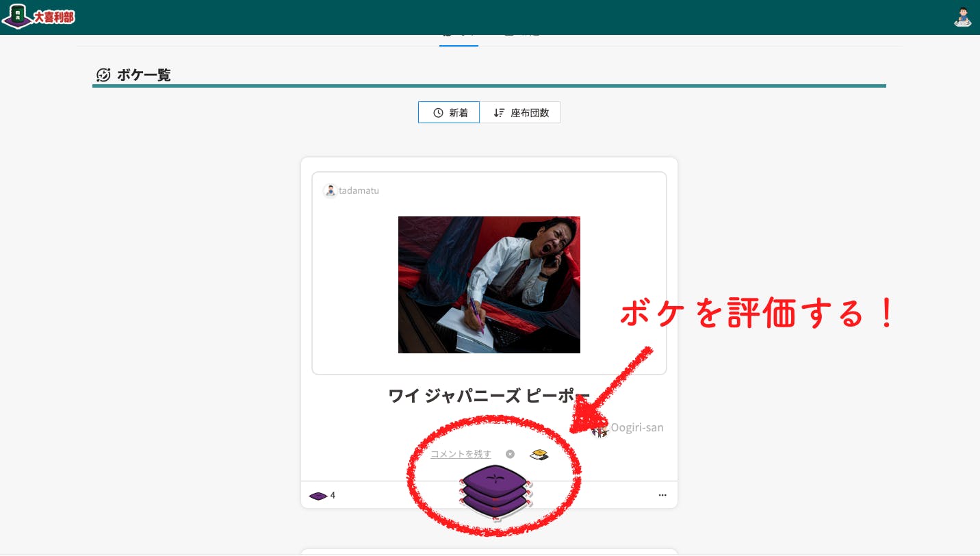980x556 pixels.
Task: Sort boke list by 座布団数
Action: (520, 113)
